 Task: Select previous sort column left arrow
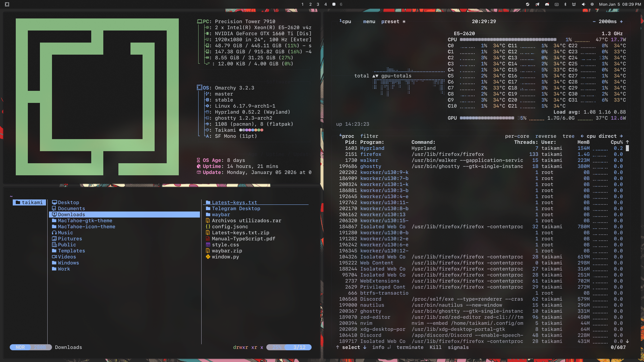pos(582,136)
